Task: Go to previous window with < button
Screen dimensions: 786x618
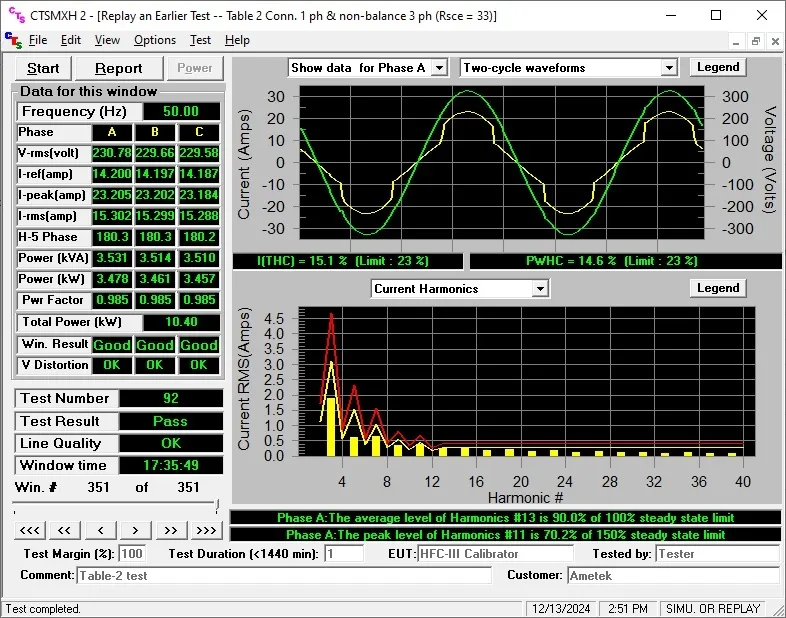Action: click(101, 530)
